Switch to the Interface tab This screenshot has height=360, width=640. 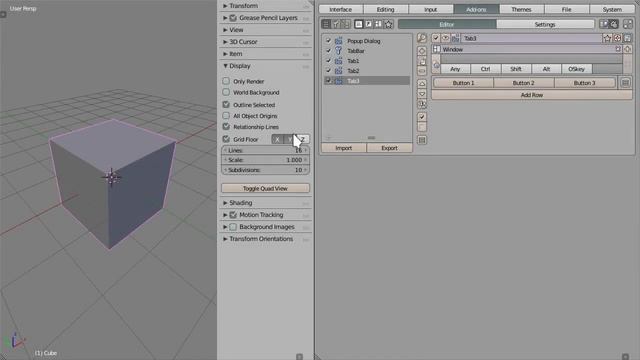tap(341, 9)
